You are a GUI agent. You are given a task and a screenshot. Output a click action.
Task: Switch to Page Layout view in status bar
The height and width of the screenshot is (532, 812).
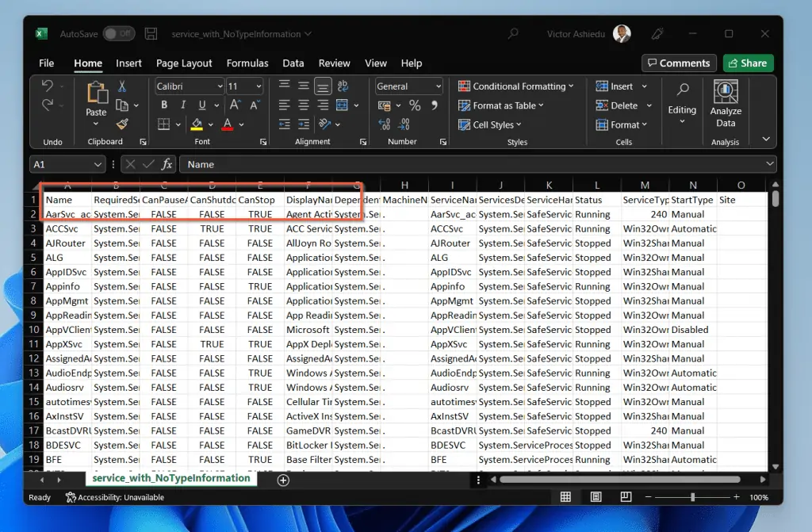(x=596, y=497)
